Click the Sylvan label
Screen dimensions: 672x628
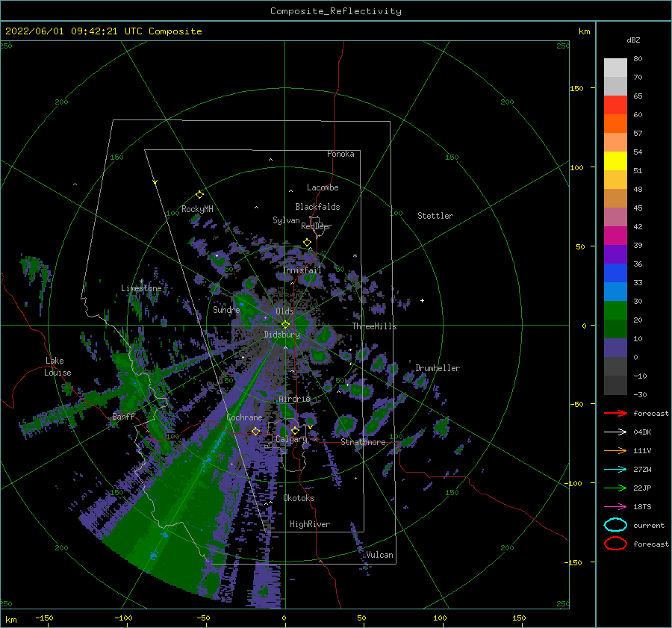click(286, 220)
